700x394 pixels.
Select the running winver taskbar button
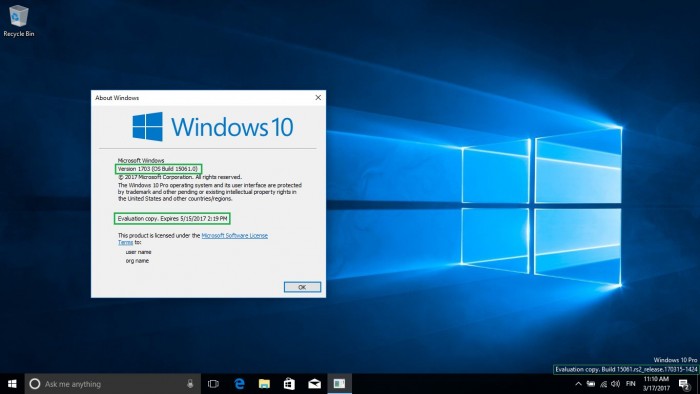coord(339,384)
